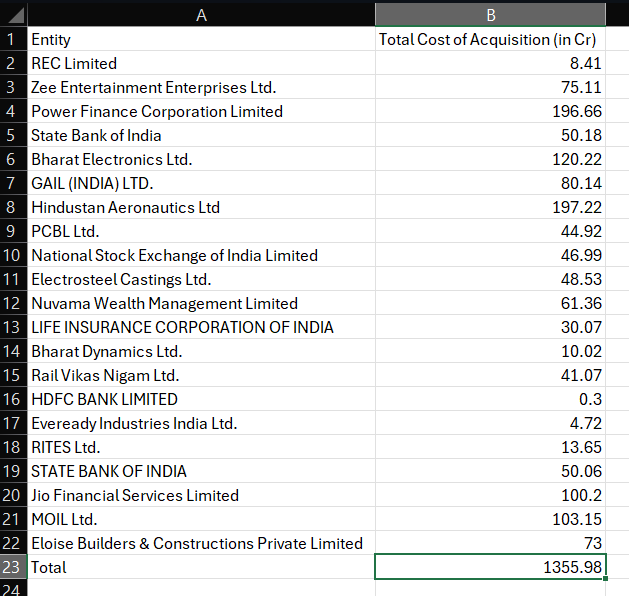The image size is (629, 596).
Task: Click Nuvama Wealth Management Limited cell
Action: point(201,303)
